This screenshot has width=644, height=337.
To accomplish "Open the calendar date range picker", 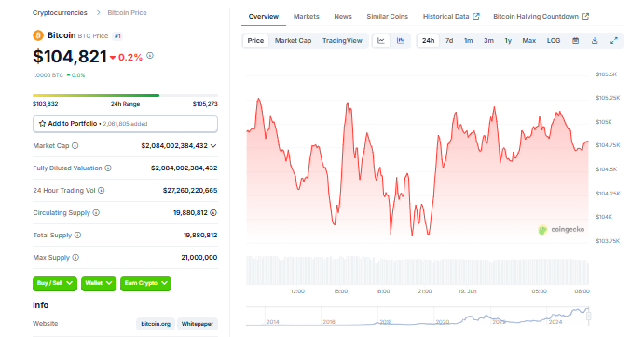I will tap(575, 41).
